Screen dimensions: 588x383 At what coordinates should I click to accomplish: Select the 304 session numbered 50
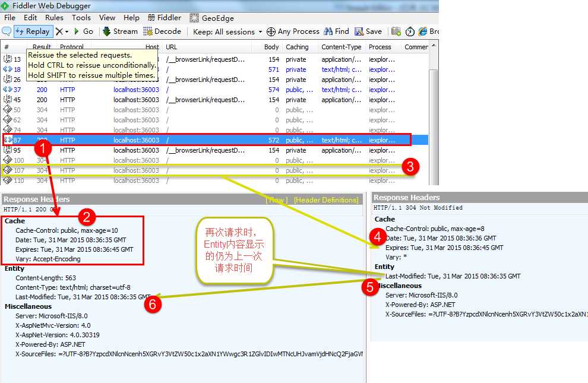[x=214, y=110]
